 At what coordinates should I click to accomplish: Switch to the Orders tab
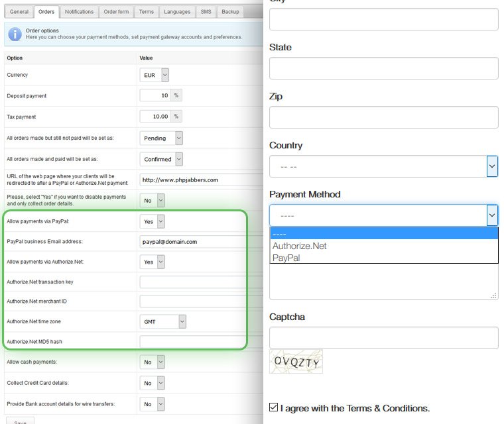pyautogui.click(x=46, y=12)
